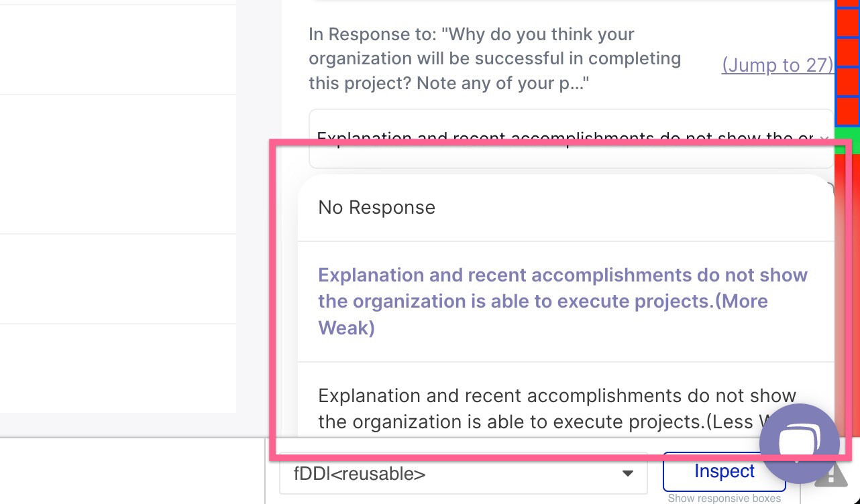Image resolution: width=860 pixels, height=504 pixels.
Task: Click Show responsive boxes
Action: [x=724, y=498]
